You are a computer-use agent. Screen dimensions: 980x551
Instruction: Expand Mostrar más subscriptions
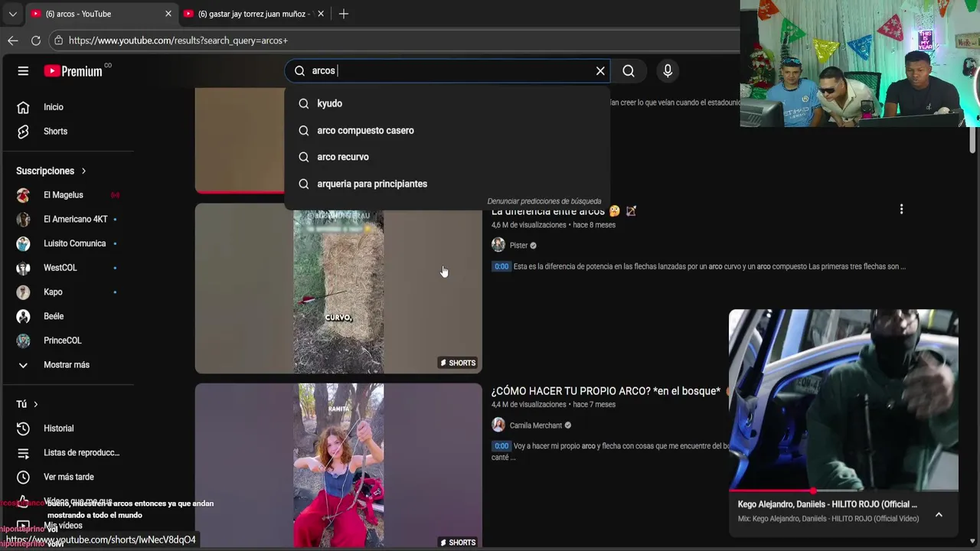(67, 365)
